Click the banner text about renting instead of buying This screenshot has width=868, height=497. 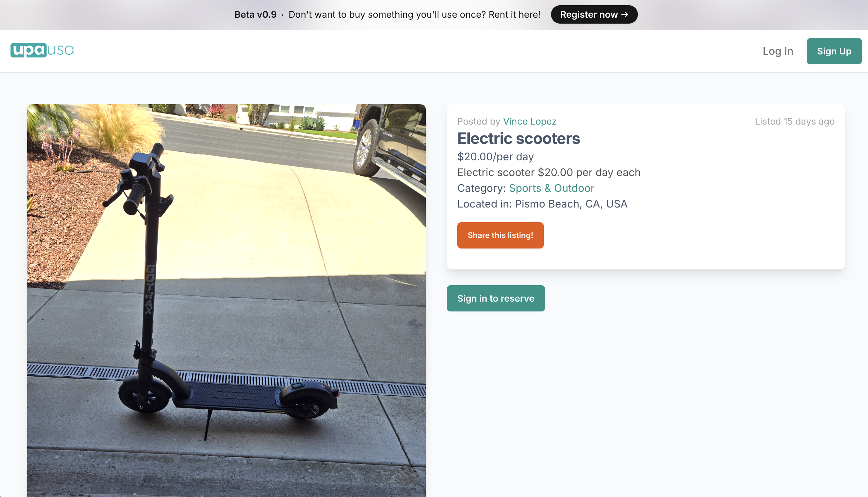[x=414, y=14]
